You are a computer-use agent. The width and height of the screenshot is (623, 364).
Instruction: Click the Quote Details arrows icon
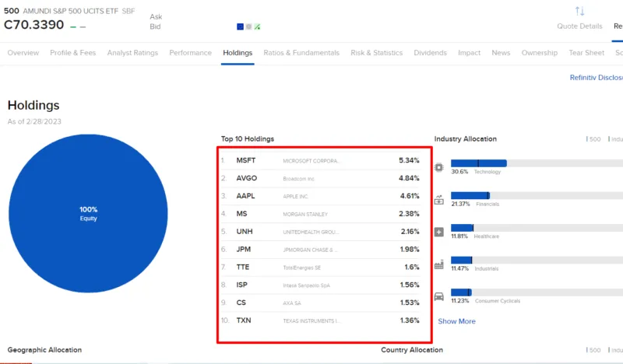point(579,11)
